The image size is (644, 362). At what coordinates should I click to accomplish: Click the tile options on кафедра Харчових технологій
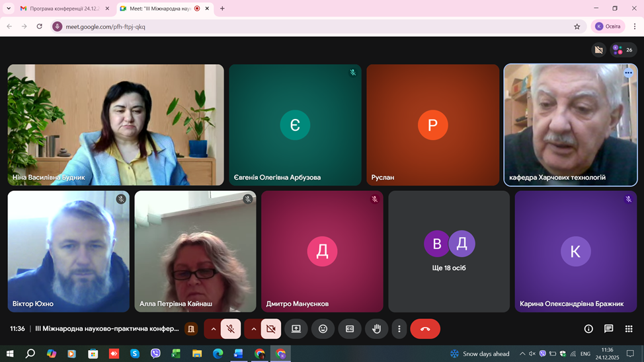point(628,73)
